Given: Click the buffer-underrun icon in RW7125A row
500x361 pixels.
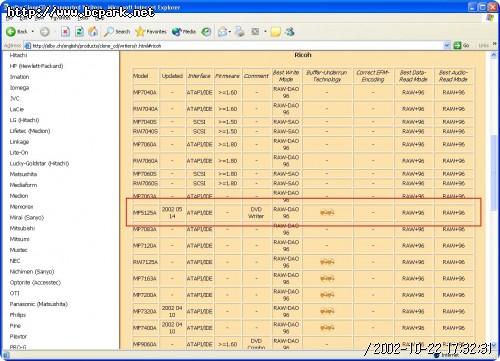Looking at the screenshot, I should pos(327,262).
